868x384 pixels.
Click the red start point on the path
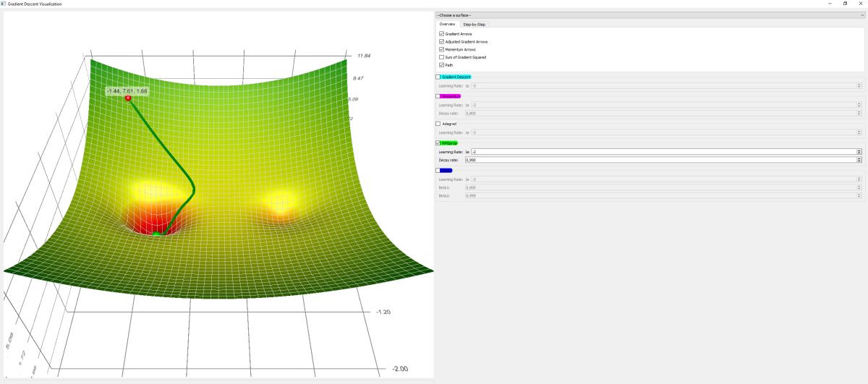pyautogui.click(x=128, y=98)
